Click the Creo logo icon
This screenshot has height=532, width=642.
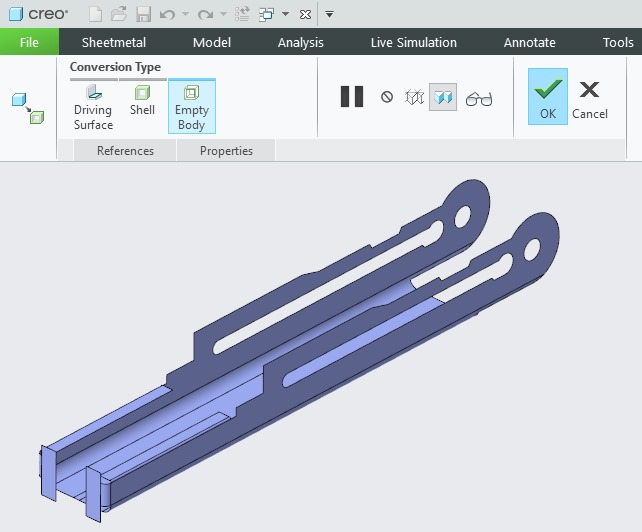(16, 14)
